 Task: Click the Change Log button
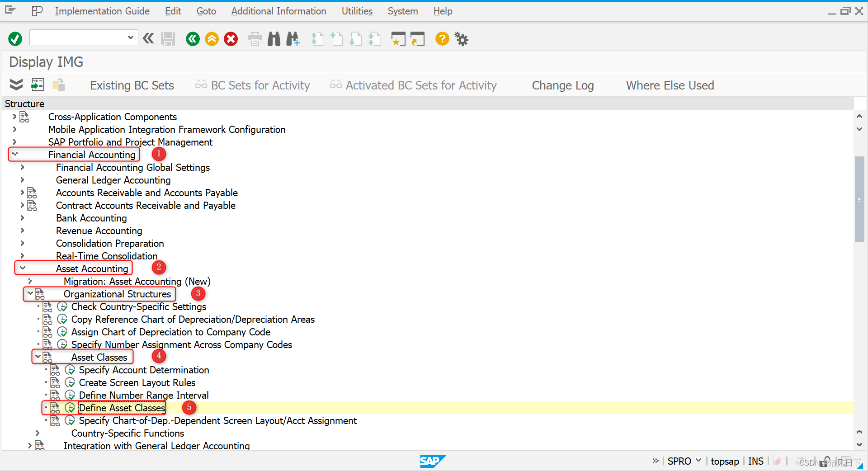(563, 85)
